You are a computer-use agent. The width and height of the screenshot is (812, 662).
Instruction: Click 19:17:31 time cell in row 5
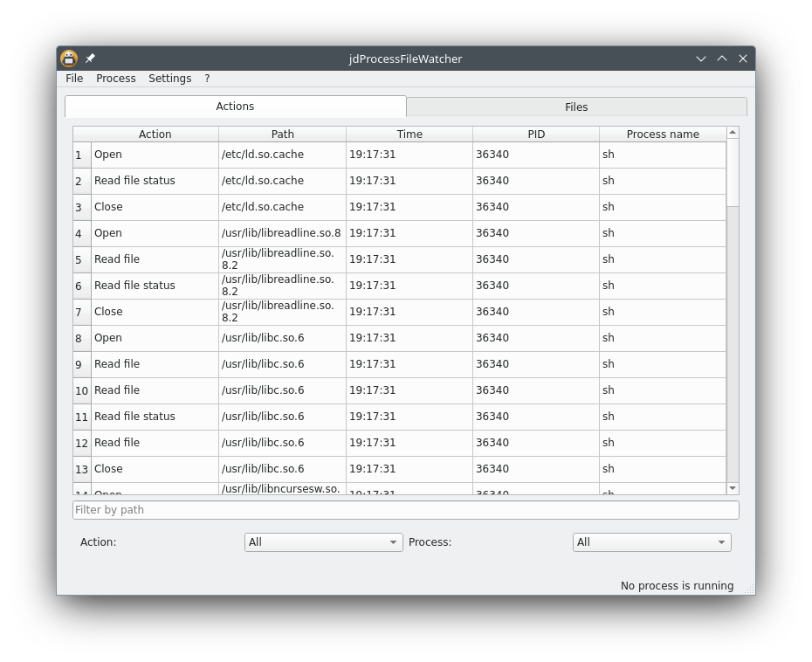[x=409, y=259]
